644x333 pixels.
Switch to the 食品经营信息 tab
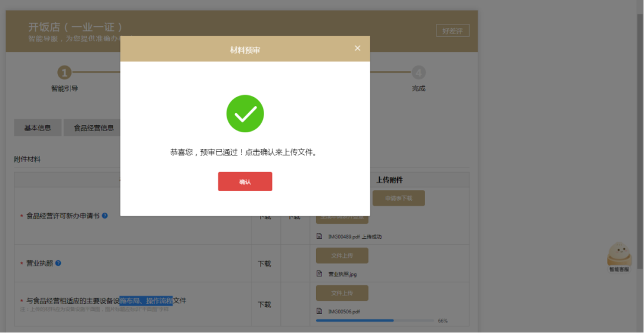[x=94, y=127]
